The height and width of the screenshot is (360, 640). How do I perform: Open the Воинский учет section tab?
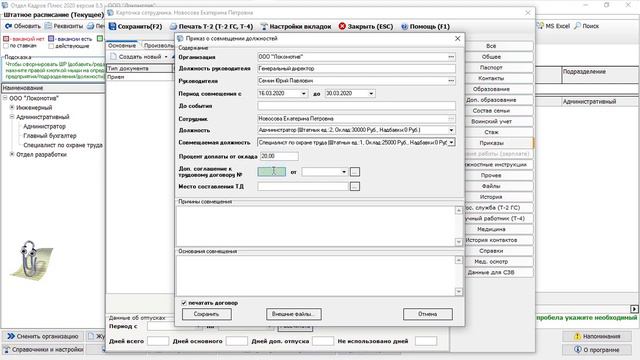(491, 121)
